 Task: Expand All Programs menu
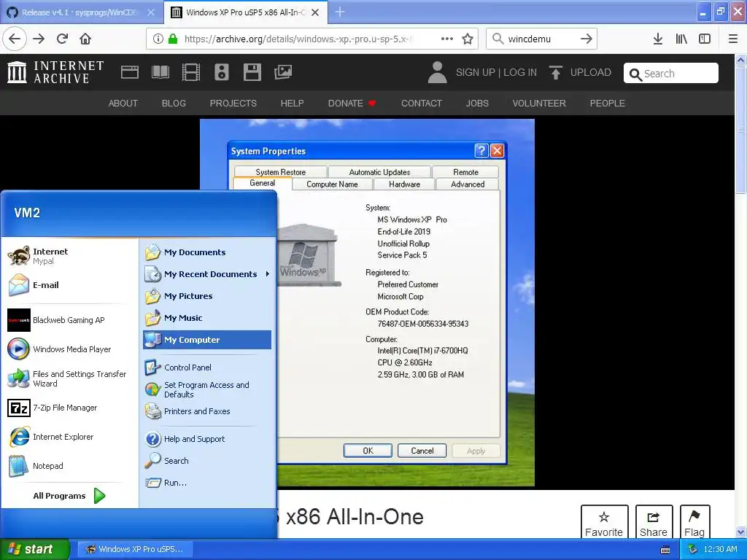click(69, 496)
